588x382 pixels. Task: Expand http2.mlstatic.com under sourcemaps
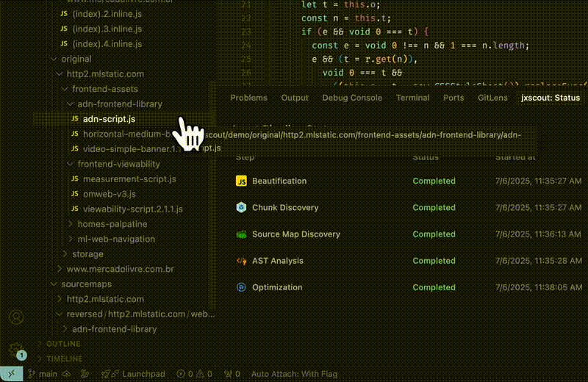(x=60, y=299)
